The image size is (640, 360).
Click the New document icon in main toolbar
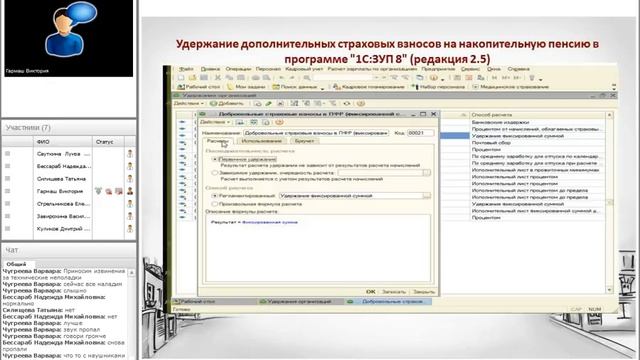(x=181, y=78)
